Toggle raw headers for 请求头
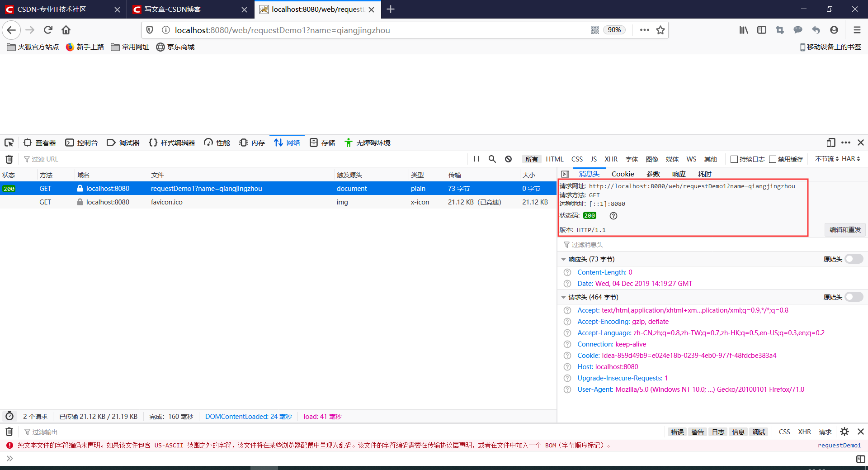This screenshot has height=470, width=868. point(854,297)
